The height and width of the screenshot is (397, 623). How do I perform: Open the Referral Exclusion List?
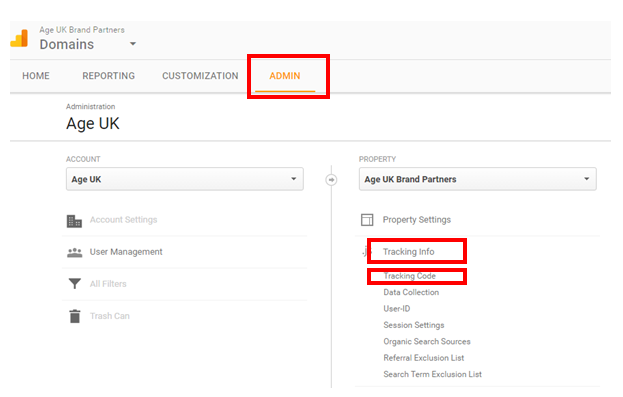tap(424, 358)
